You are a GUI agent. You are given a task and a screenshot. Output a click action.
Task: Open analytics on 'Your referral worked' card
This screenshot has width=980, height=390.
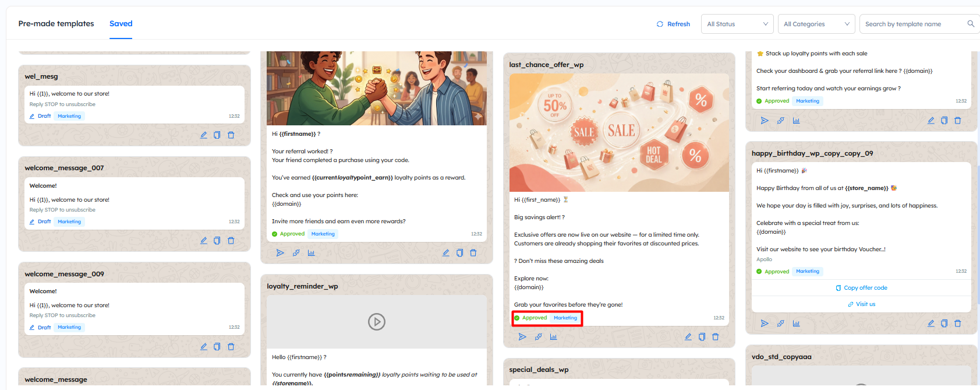[x=311, y=253]
